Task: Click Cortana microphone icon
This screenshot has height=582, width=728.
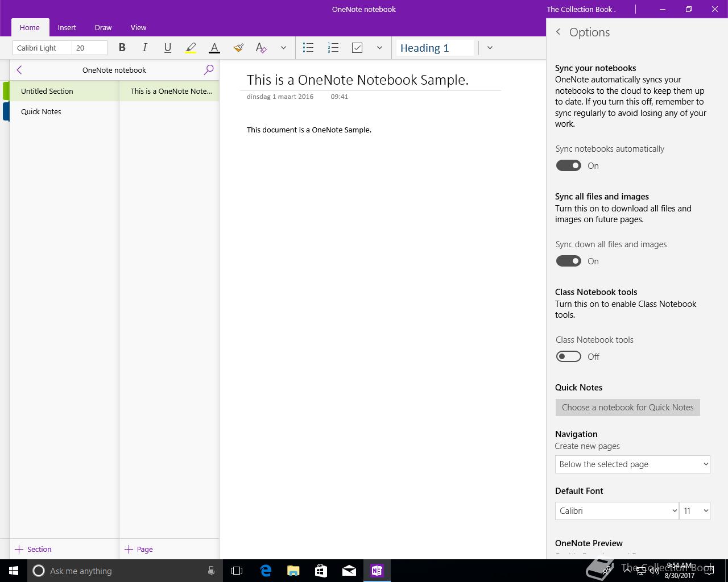Action: (211, 571)
